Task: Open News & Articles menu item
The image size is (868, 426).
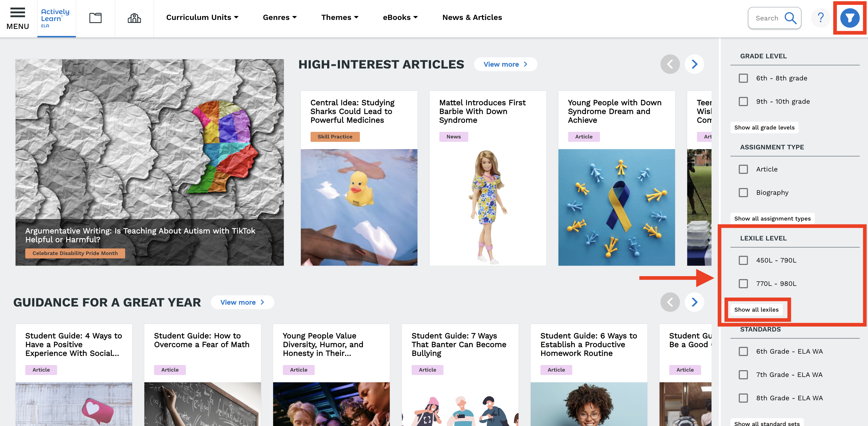Action: pyautogui.click(x=472, y=17)
